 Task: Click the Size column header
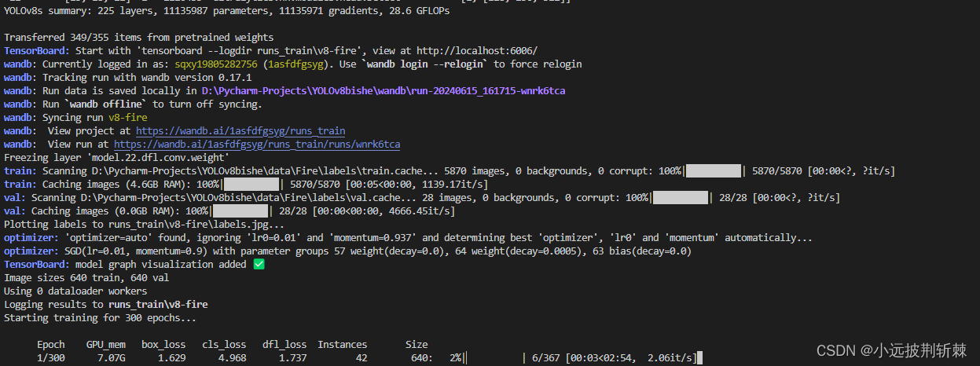click(417, 345)
